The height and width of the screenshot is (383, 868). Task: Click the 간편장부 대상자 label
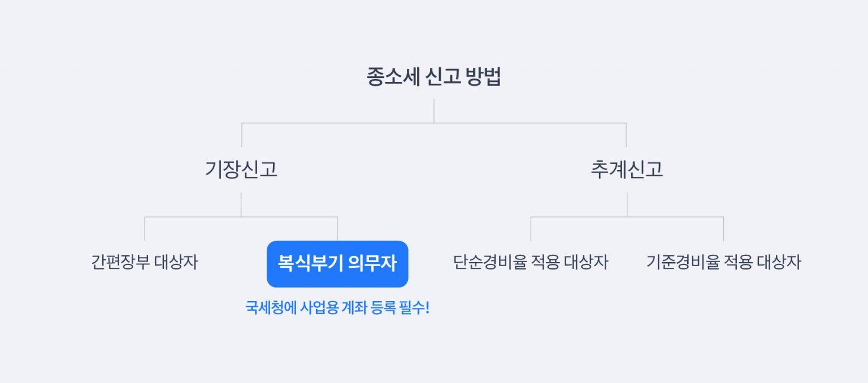coord(145,262)
